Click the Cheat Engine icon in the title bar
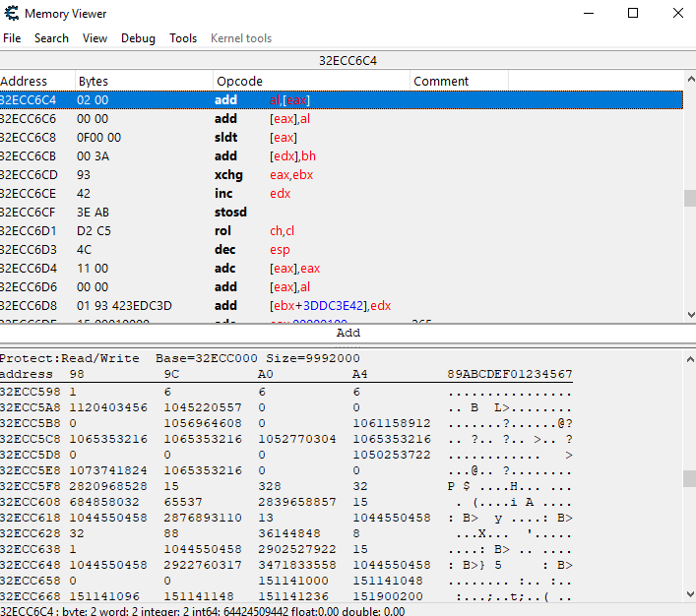Viewport: 696px width, 616px height. [x=11, y=14]
